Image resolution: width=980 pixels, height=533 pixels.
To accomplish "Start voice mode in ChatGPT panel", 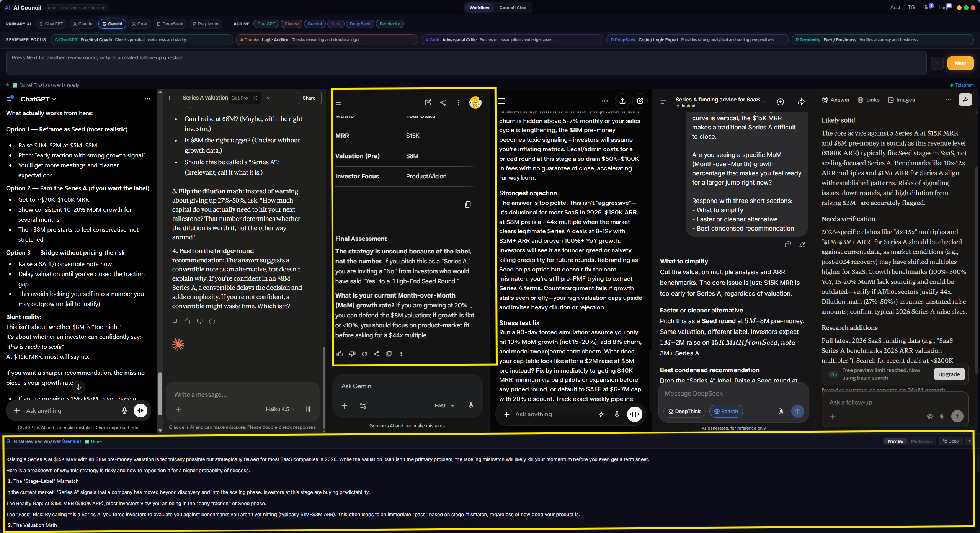I will 140,410.
